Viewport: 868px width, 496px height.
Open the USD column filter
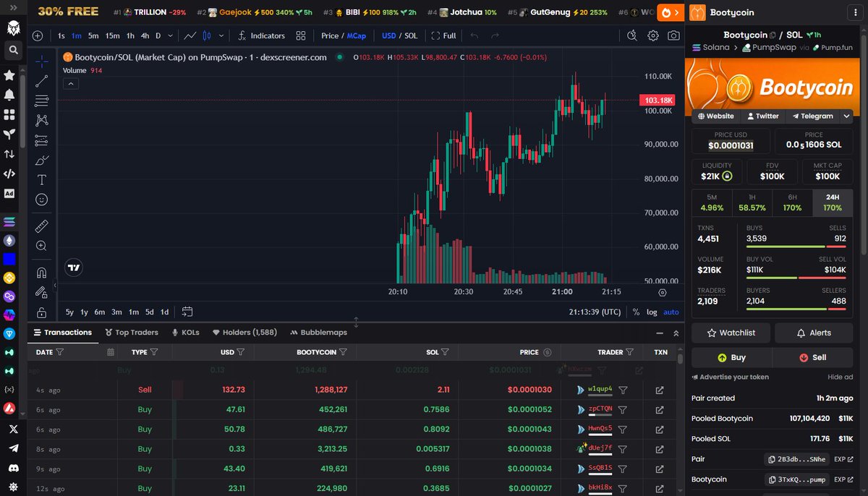[x=240, y=352]
